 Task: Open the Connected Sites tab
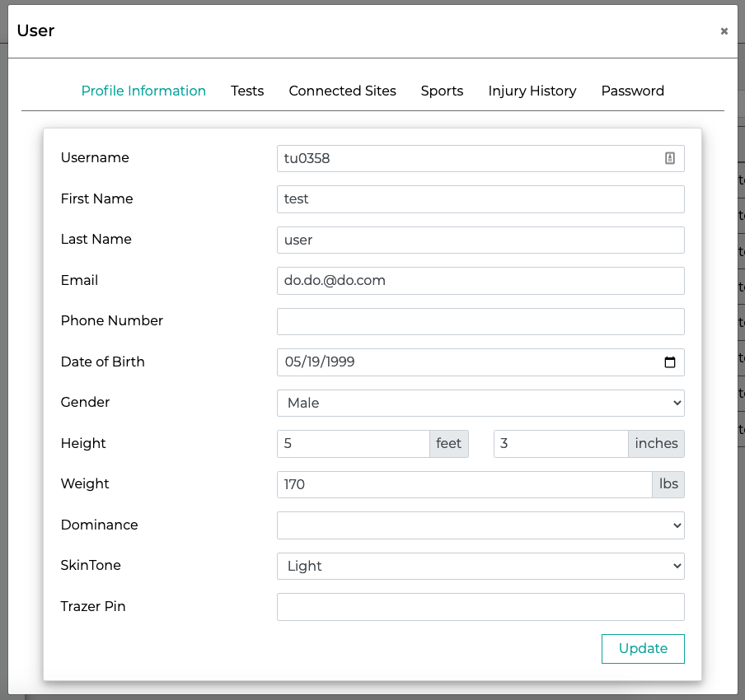[x=342, y=91]
